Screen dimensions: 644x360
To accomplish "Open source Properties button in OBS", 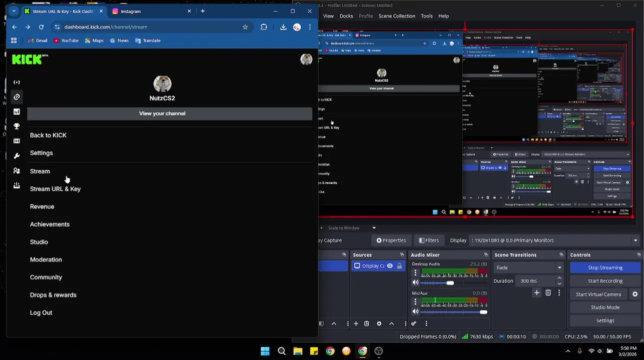I will tap(391, 240).
